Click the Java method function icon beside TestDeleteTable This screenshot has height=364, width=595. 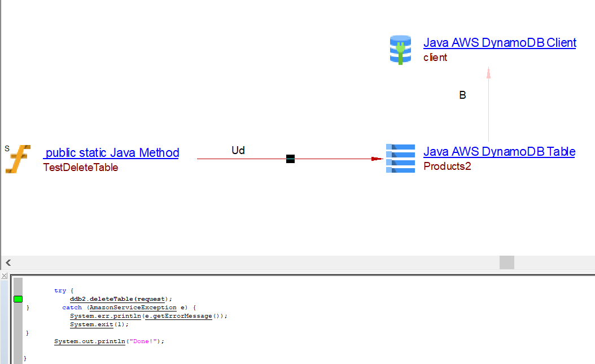coord(18,159)
